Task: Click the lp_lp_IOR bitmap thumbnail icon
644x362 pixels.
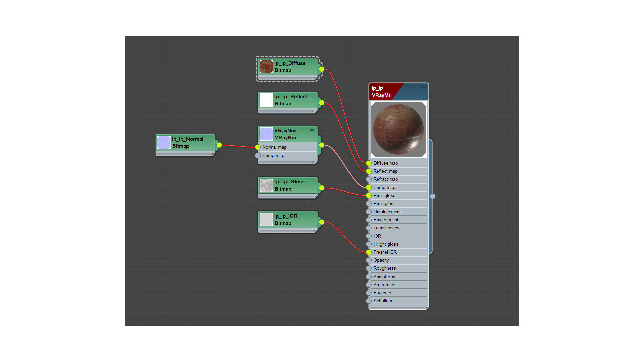Action: click(x=266, y=220)
